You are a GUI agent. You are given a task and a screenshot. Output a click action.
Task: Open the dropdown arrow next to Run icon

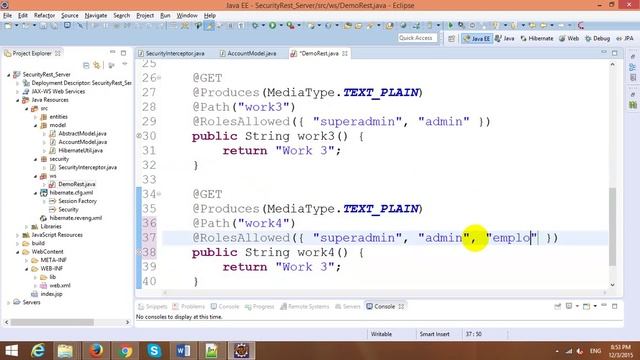[281, 26]
